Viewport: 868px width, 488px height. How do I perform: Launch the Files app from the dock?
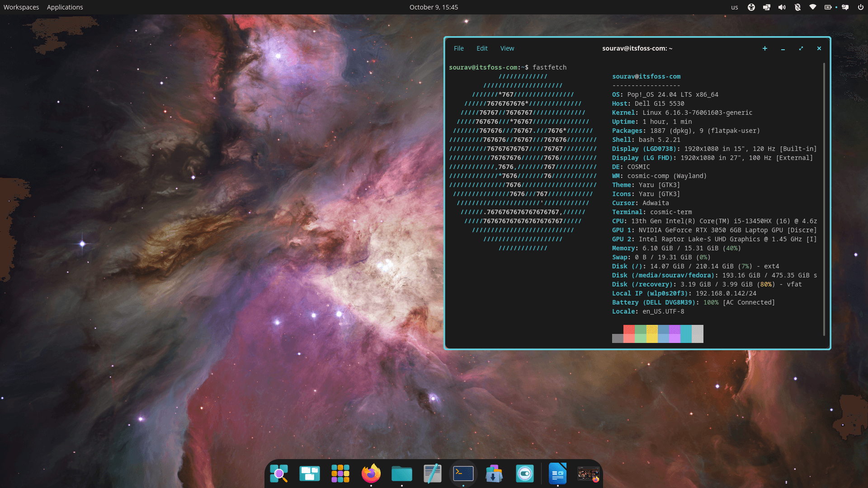(x=401, y=474)
